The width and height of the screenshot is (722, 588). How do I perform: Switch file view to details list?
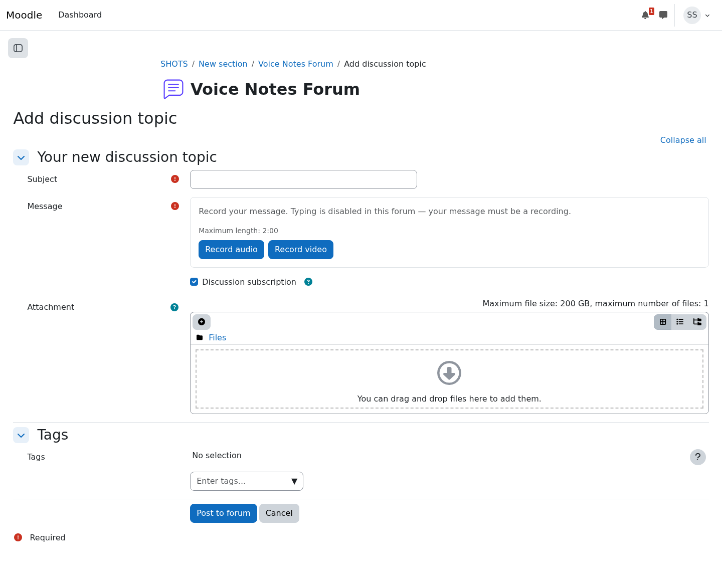(x=680, y=322)
